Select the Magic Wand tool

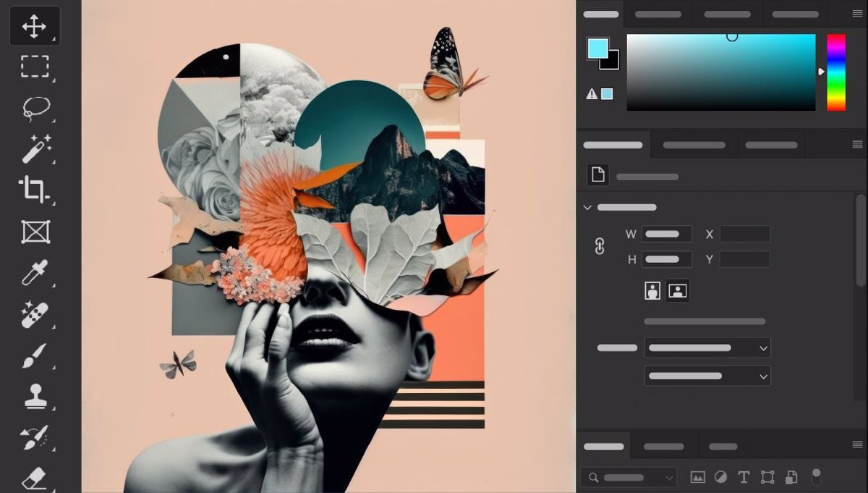[35, 148]
